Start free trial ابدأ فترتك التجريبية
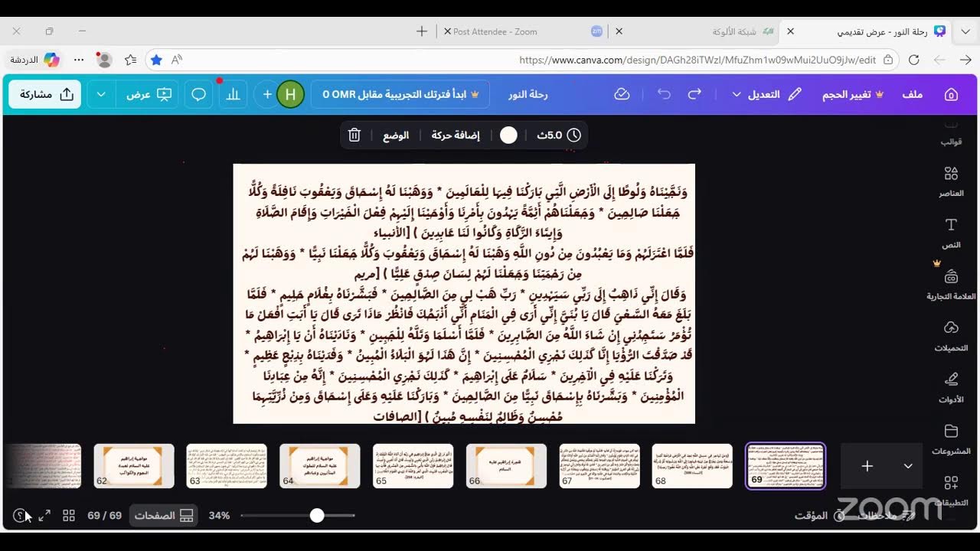Viewport: 980px width, 551px height. (400, 94)
